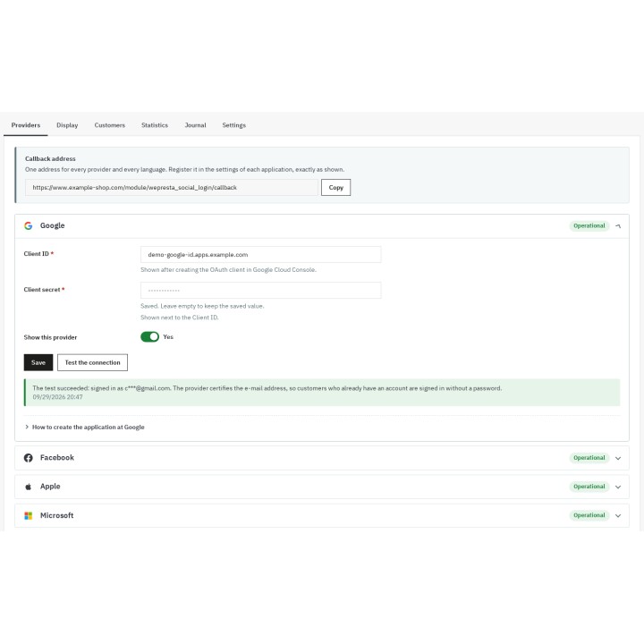Image resolution: width=644 pixels, height=644 pixels.
Task: Click the Apple logo icon
Action: click(x=28, y=487)
